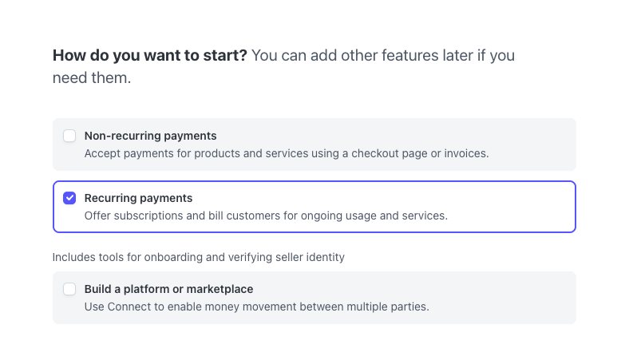Screen dimensions: 629x364
Task: Click the word "invoices" in the first option
Action: click(x=466, y=152)
